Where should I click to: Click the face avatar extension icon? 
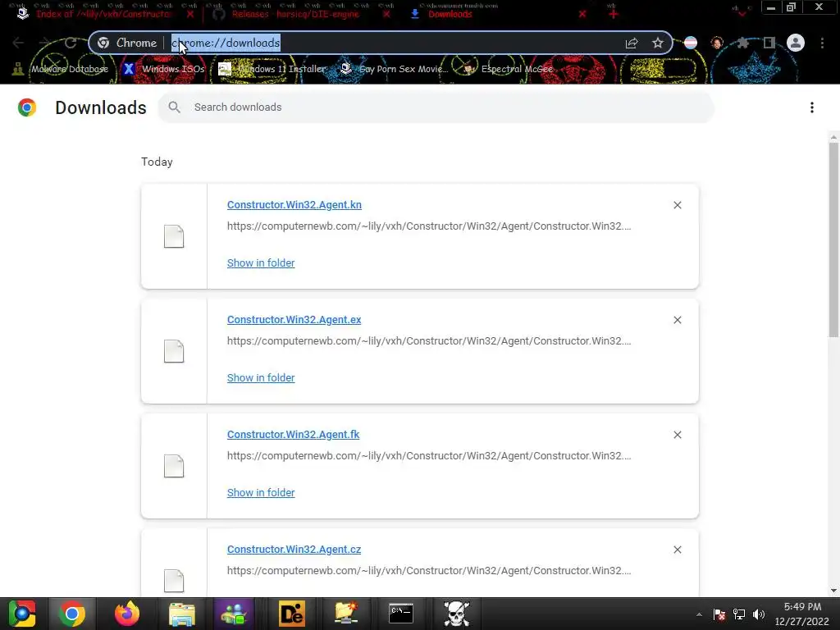coord(717,43)
